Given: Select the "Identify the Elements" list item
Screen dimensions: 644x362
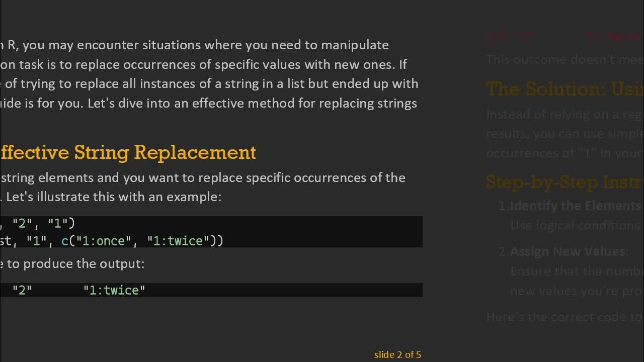Looking at the screenshot, I should (x=575, y=206).
